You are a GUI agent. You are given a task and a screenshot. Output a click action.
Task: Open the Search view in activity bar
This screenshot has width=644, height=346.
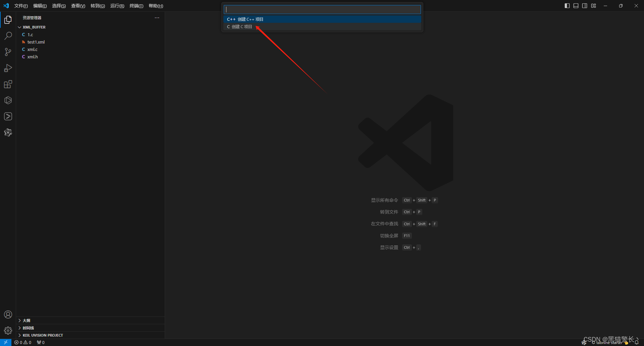click(x=8, y=36)
